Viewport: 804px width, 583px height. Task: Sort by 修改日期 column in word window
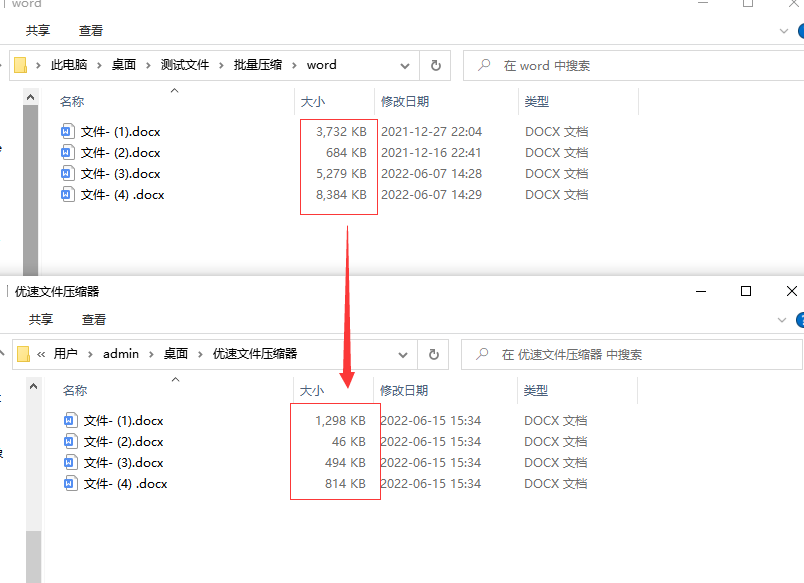pyautogui.click(x=405, y=102)
